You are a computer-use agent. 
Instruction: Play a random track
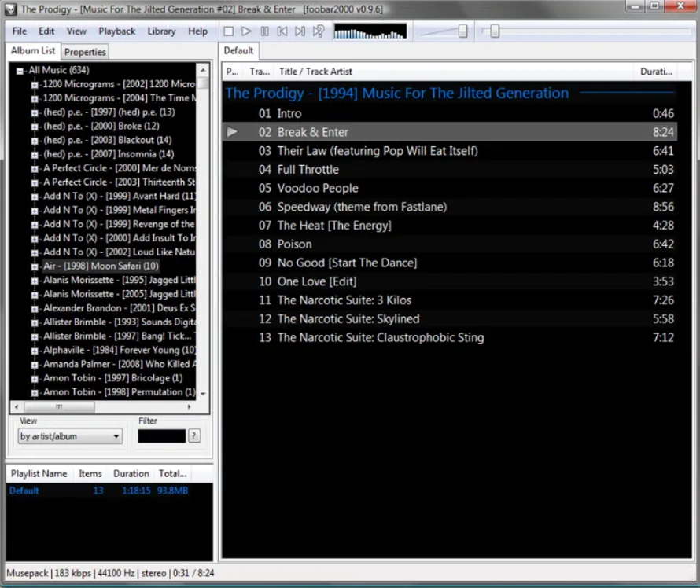[319, 31]
